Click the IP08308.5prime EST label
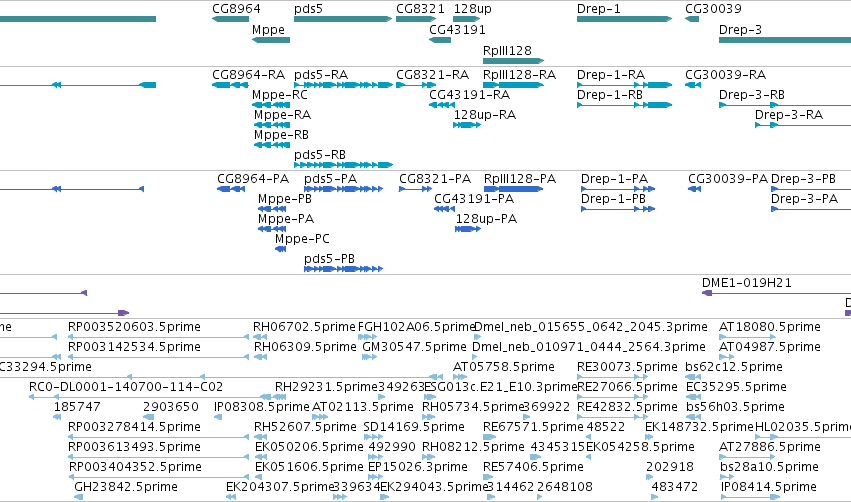The image size is (851, 502). pyautogui.click(x=262, y=407)
